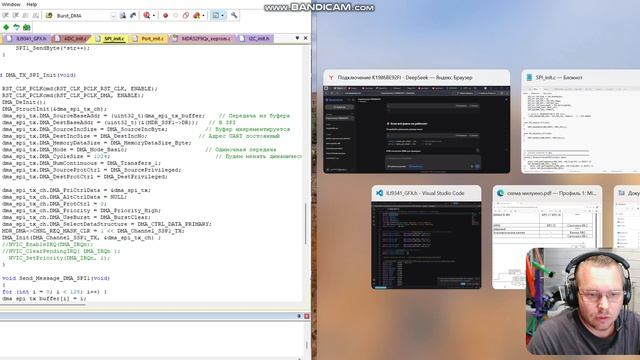Click the Visual Studio Code icon in thumbnail title

click(379, 193)
